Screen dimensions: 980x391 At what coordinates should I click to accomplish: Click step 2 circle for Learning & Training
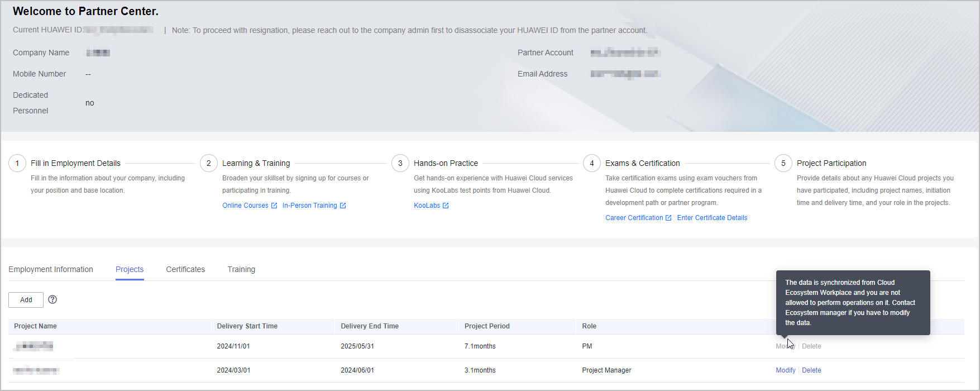(209, 163)
